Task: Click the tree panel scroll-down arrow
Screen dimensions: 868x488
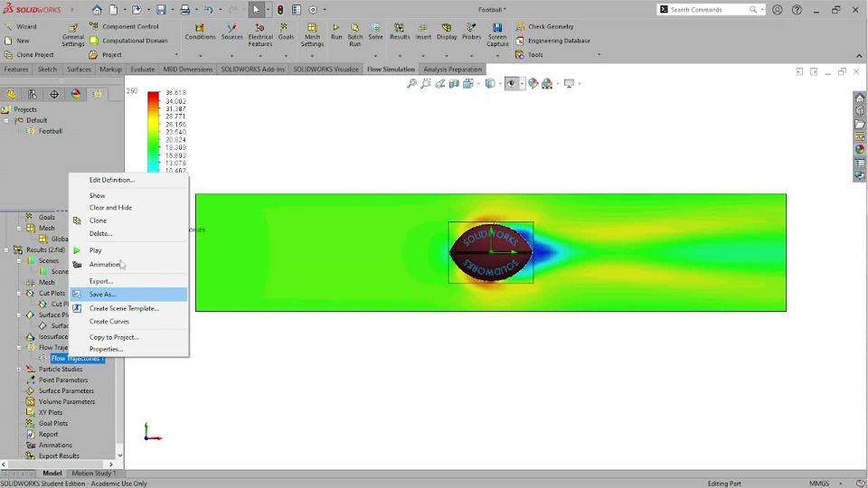Action: pos(119,455)
